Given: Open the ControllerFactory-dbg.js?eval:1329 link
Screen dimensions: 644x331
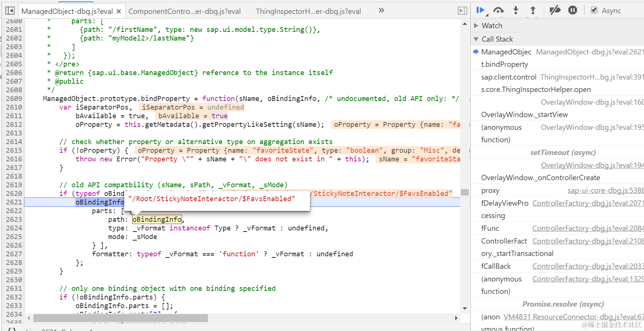Looking at the screenshot, I should (588, 279).
